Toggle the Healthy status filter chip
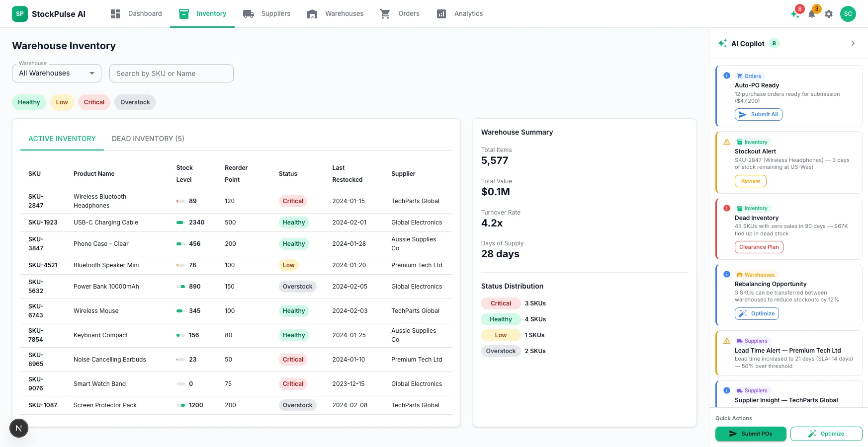The height and width of the screenshot is (447, 868). (x=29, y=102)
